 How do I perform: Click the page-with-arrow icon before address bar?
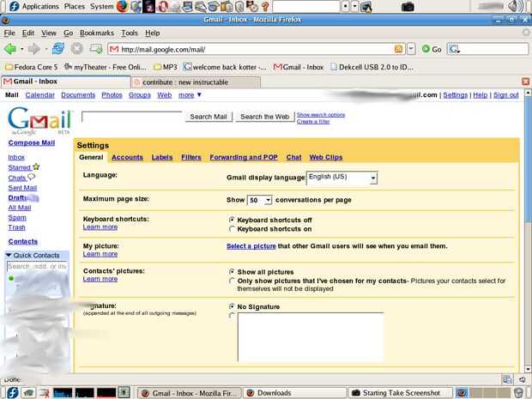pos(96,49)
